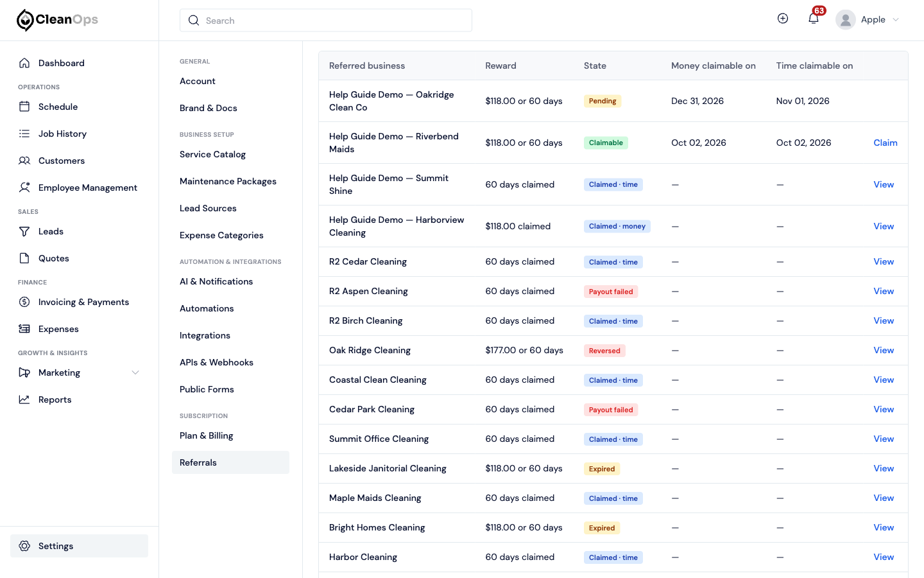The width and height of the screenshot is (924, 578).
Task: Click the State column header
Action: click(595, 66)
